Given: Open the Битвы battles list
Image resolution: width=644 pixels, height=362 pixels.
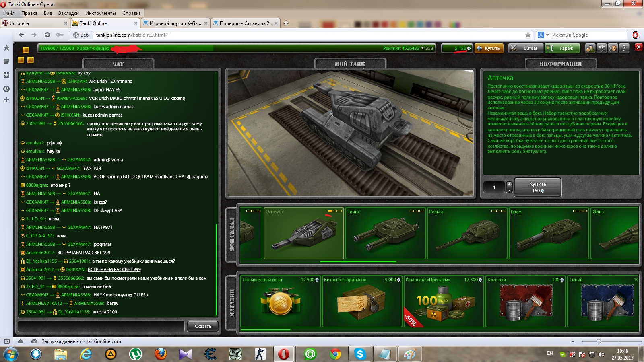Looking at the screenshot, I should pyautogui.click(x=526, y=48).
